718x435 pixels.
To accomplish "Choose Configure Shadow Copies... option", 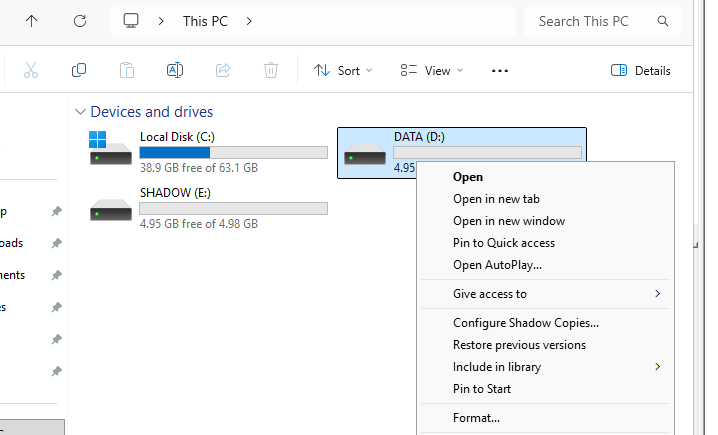I will (525, 323).
